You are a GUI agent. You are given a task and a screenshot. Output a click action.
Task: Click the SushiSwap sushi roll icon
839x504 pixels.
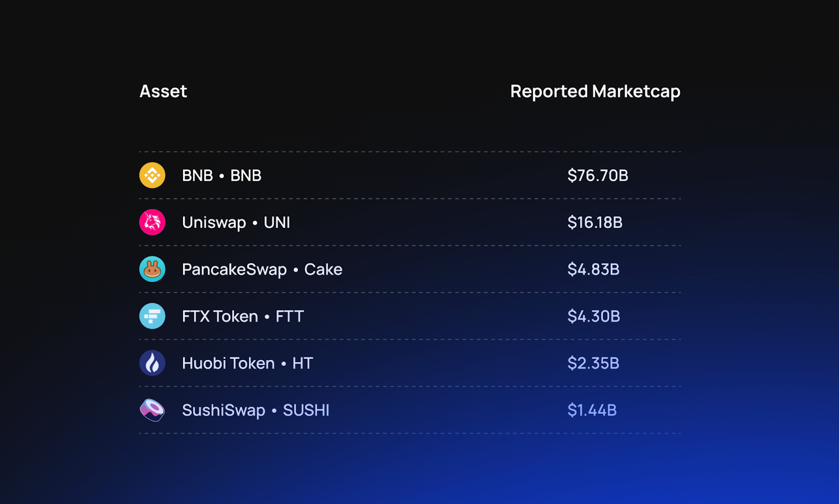pos(152,410)
